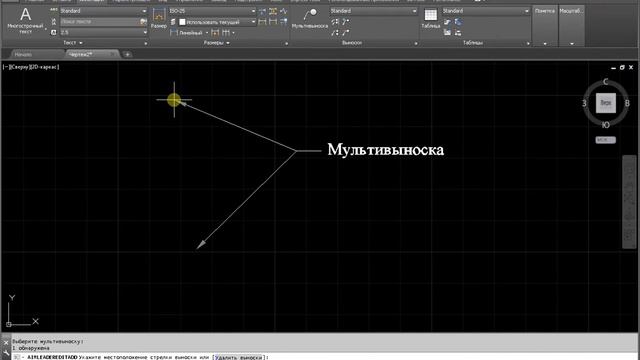The image size is (640, 360).
Task: Click the collapsed navigation bar on right edge
Action: [x=629, y=202]
